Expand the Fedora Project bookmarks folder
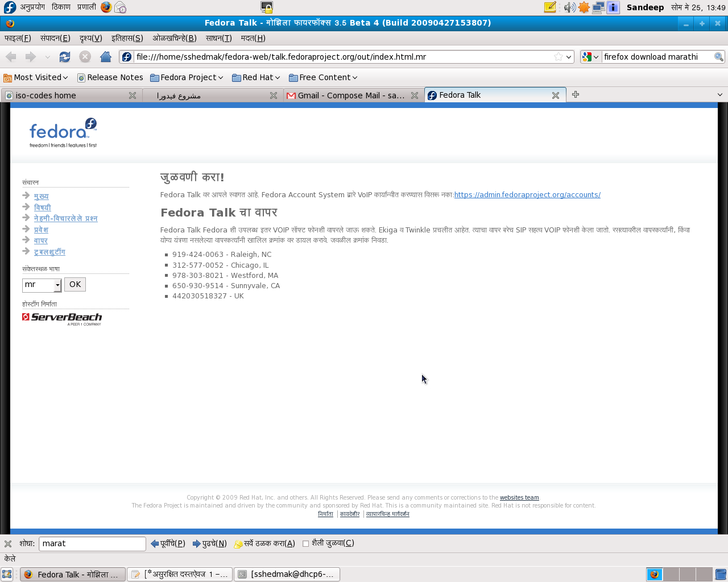The width and height of the screenshot is (728, 582). point(187,77)
